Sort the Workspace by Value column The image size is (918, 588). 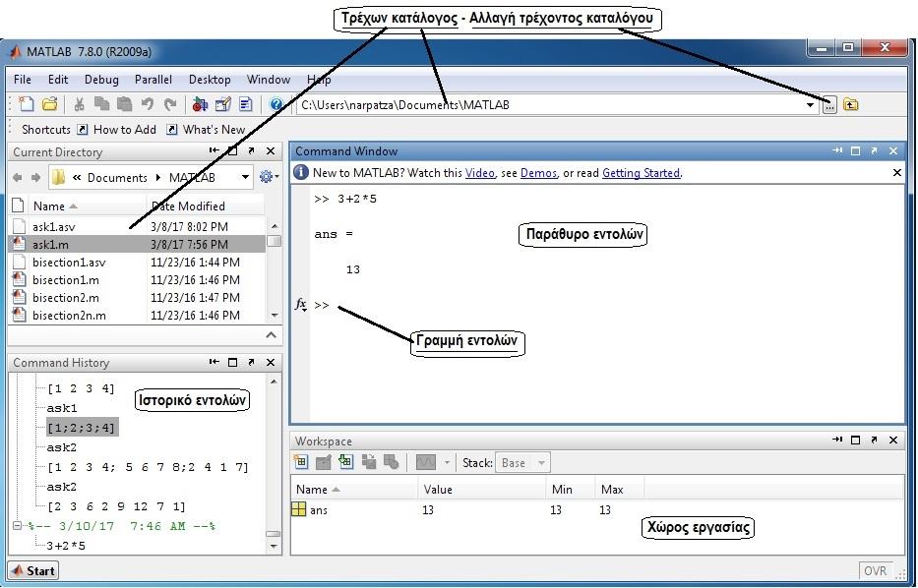click(481, 489)
